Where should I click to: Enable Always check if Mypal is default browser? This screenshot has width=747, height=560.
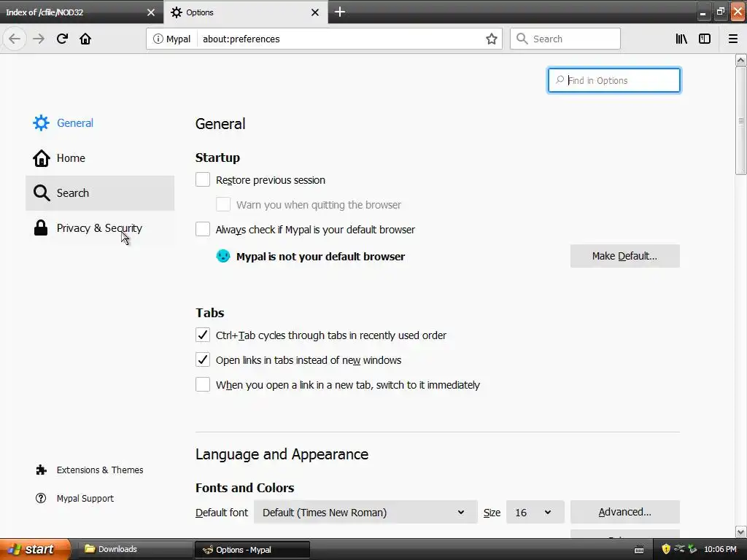point(203,229)
